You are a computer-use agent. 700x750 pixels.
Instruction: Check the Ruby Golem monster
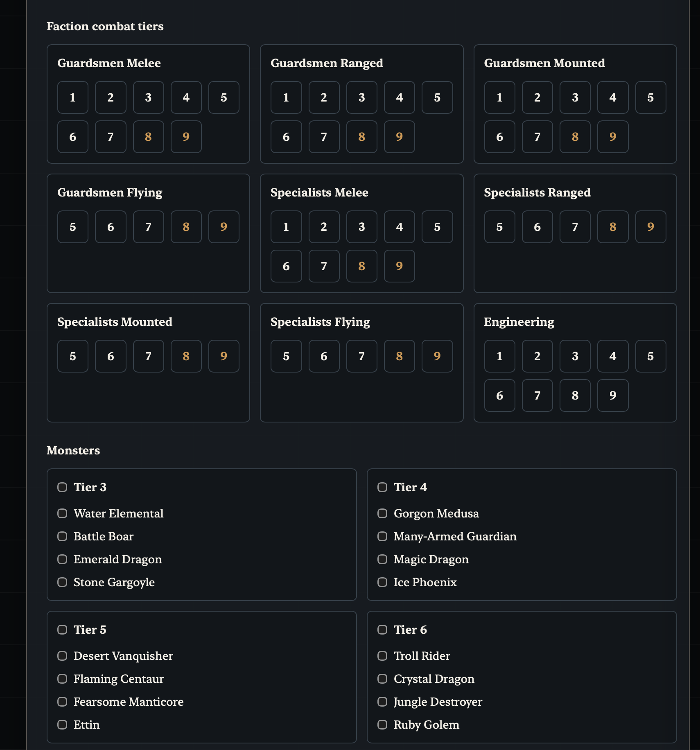tap(382, 725)
